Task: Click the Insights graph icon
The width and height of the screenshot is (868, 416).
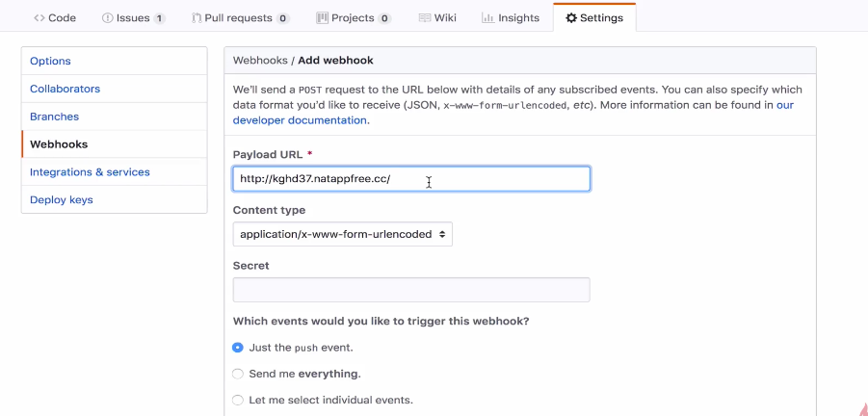Action: [x=487, y=18]
